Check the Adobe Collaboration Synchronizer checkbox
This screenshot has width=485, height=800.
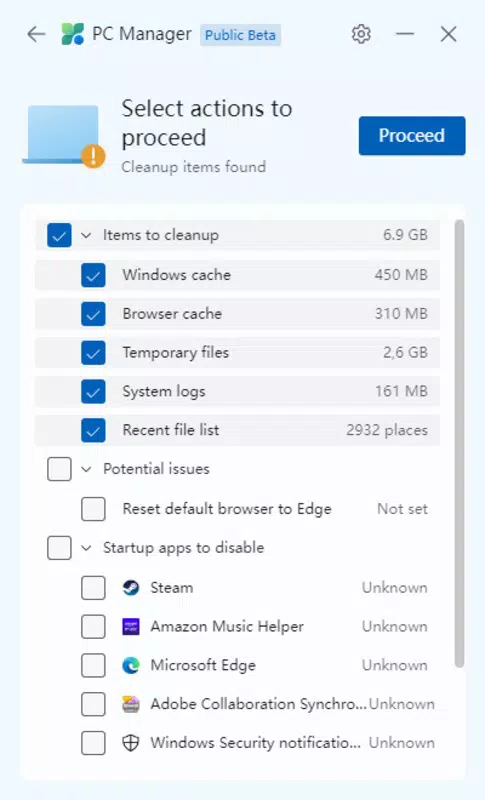pos(93,704)
